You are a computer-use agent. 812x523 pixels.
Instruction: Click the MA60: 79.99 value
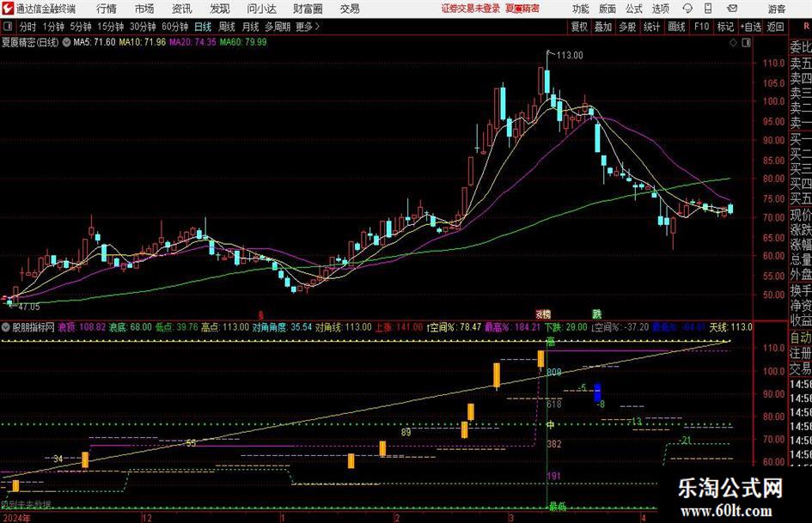click(x=243, y=42)
